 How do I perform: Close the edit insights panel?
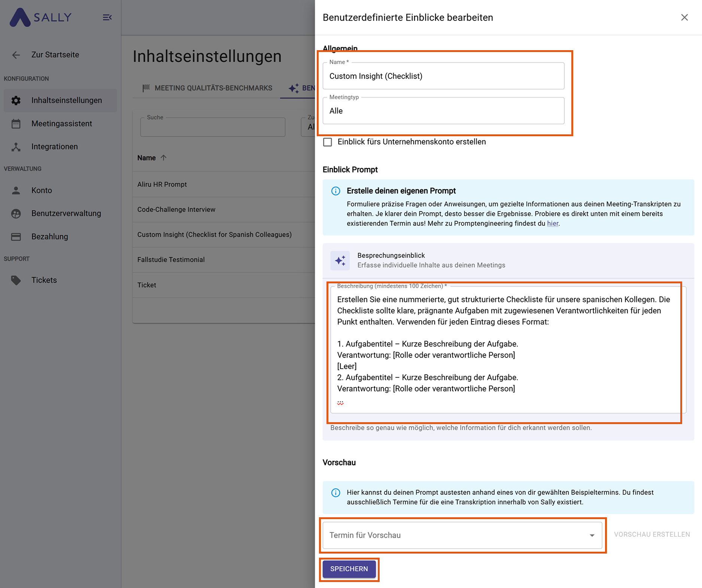point(684,18)
